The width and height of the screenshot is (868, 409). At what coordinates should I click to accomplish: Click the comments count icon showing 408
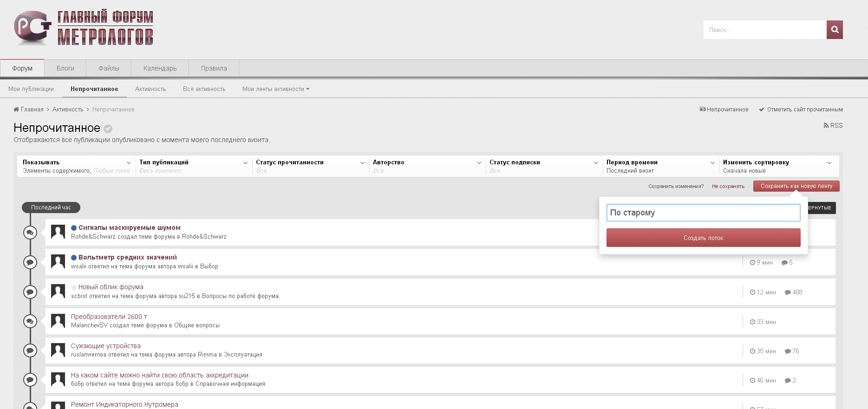788,292
